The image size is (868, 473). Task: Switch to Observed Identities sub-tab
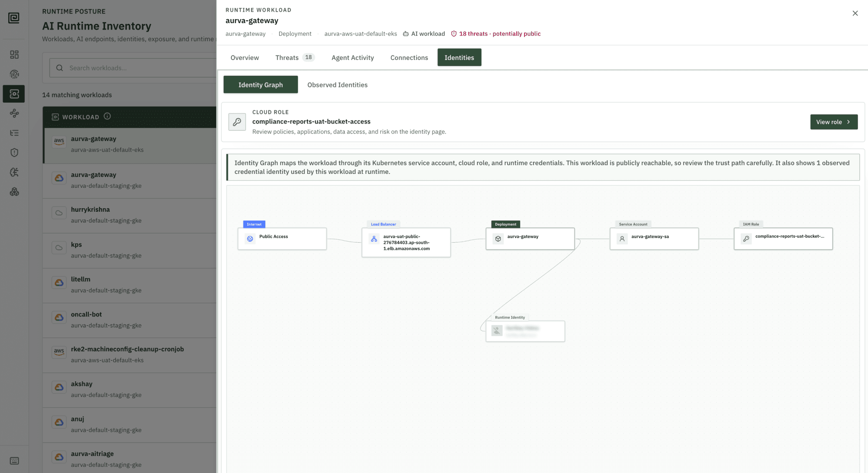click(337, 85)
